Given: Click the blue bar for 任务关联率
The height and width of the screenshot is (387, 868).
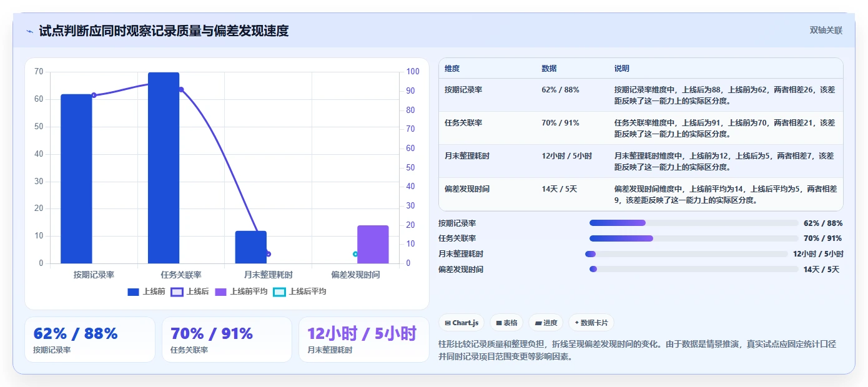Looking at the screenshot, I should coord(164,168).
